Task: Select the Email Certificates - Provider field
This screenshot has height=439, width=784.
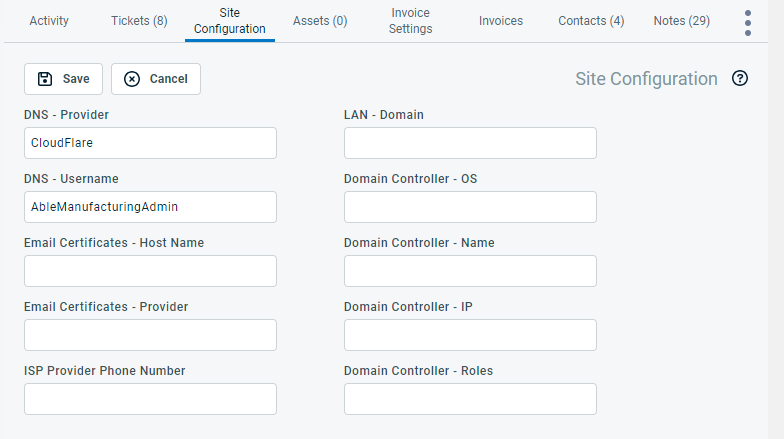Action: click(x=150, y=335)
